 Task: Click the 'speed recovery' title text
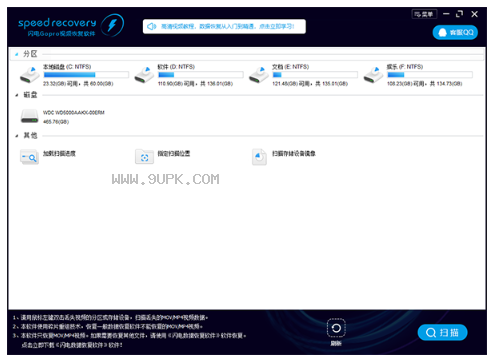(57, 23)
